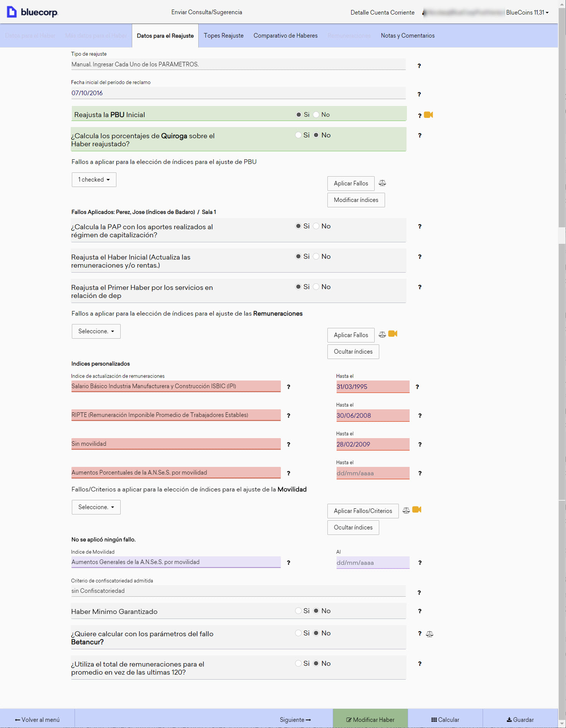Open the Notas y Comentarios tab
Viewport: 566px width, 728px height.
click(408, 36)
